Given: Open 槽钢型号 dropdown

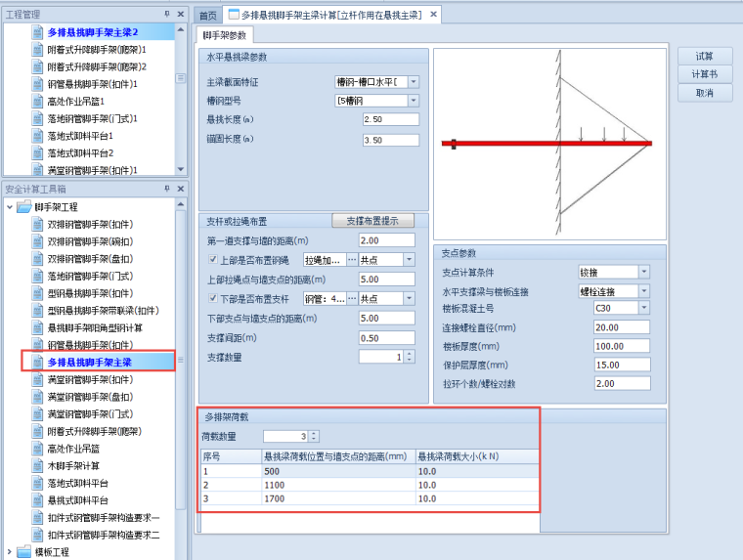Looking at the screenshot, I should coord(413,101).
